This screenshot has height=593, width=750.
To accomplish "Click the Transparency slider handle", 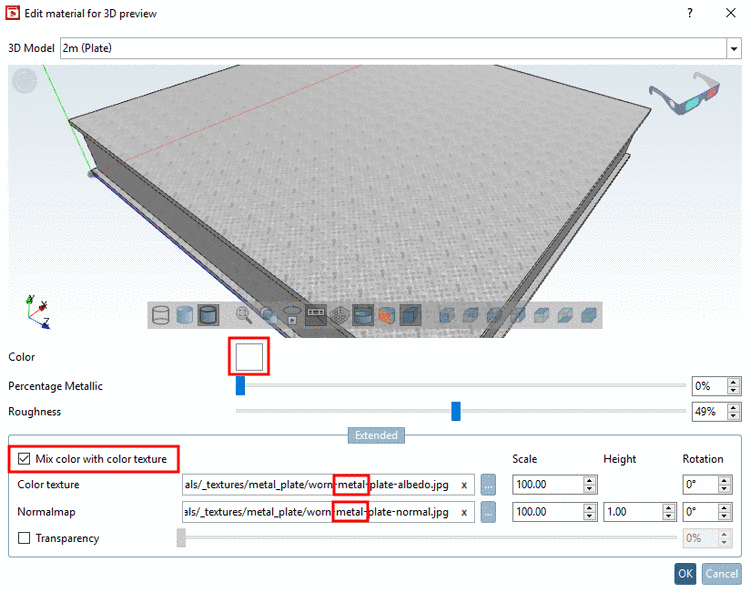I will 181,538.
